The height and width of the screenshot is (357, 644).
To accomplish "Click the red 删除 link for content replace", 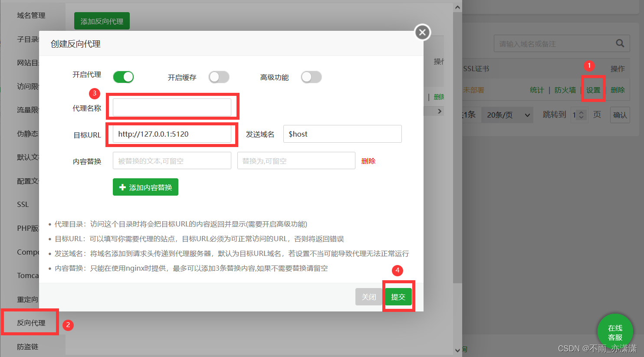I will coord(368,161).
